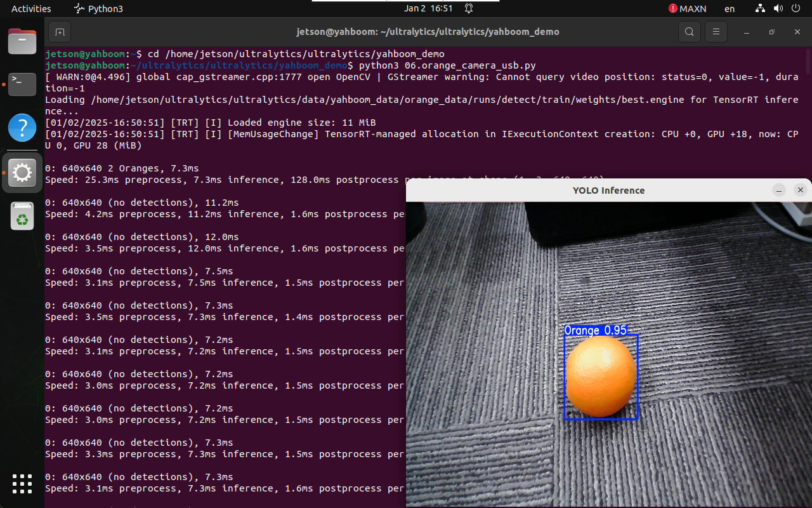Open the terminal hamburger menu
This screenshot has height=508, width=812.
click(x=716, y=32)
